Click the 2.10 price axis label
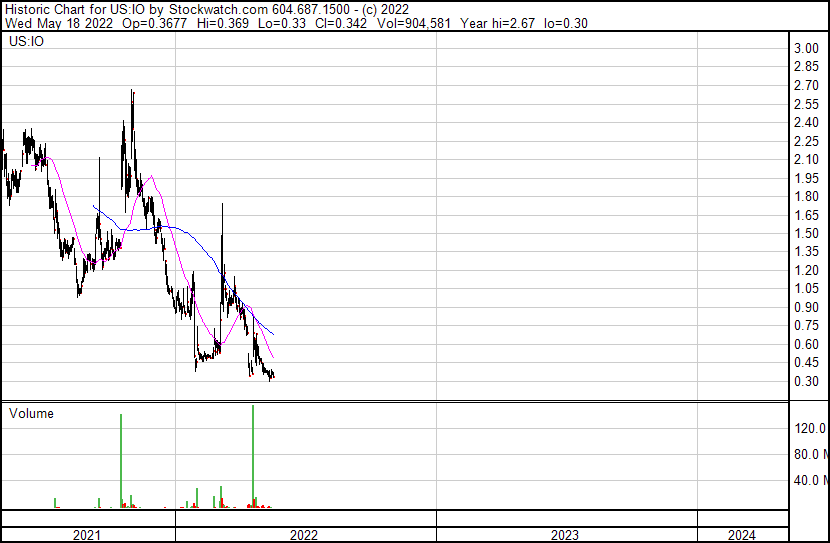 pos(807,159)
